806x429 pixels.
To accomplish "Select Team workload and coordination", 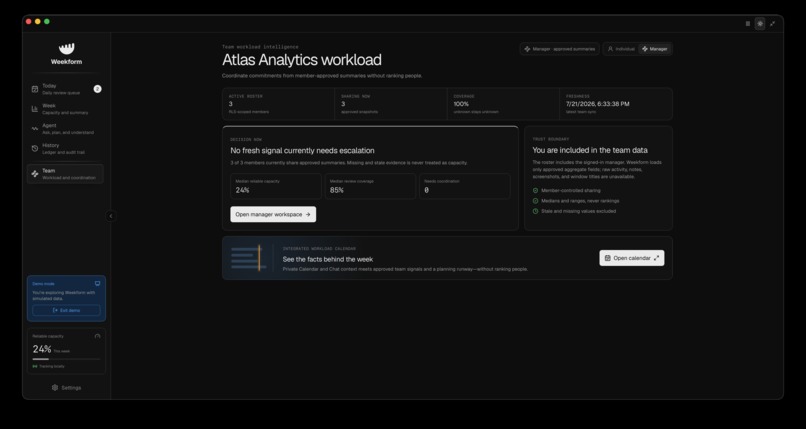I will coord(65,174).
